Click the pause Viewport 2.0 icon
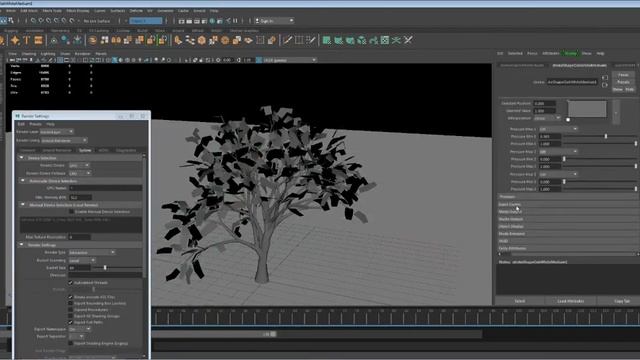 236,20
